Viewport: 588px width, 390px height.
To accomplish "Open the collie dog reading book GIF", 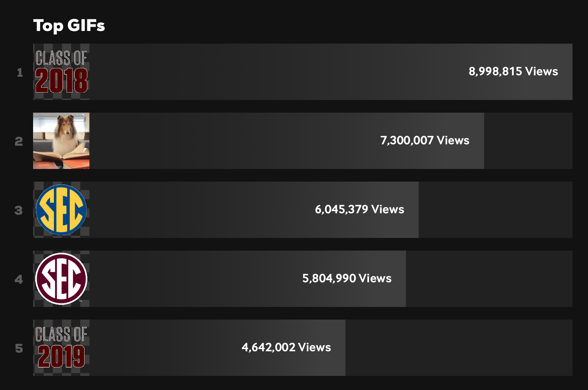I will tap(61, 141).
